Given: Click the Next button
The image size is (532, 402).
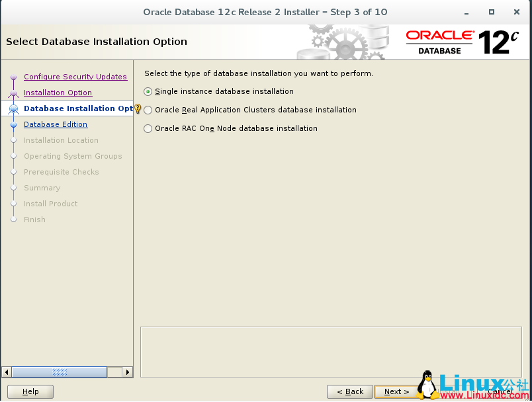Looking at the screenshot, I should click(396, 391).
